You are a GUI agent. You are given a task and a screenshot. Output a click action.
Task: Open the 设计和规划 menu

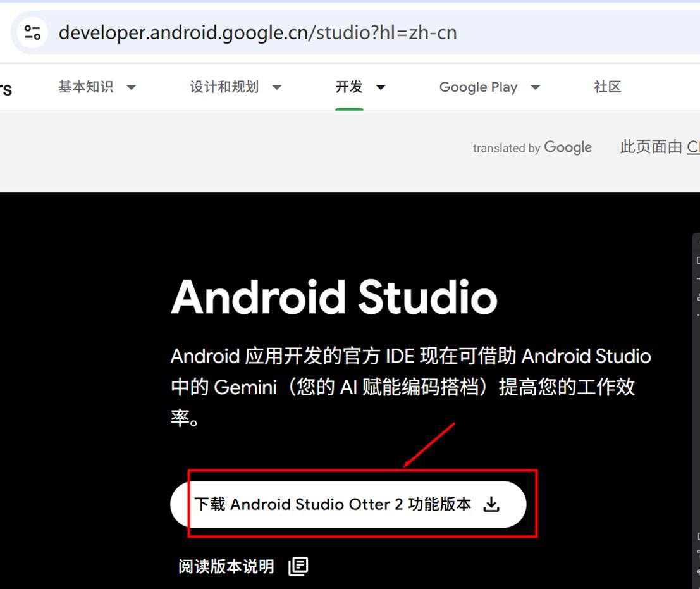[224, 87]
